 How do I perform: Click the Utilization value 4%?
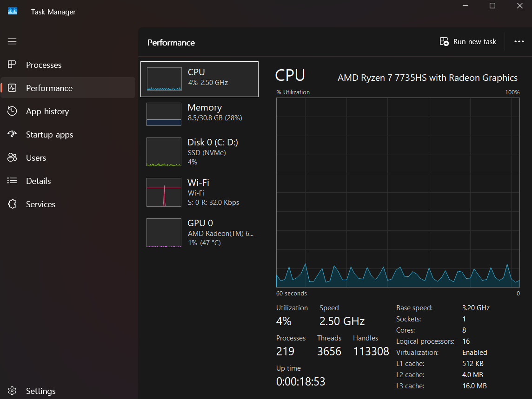coord(284,321)
